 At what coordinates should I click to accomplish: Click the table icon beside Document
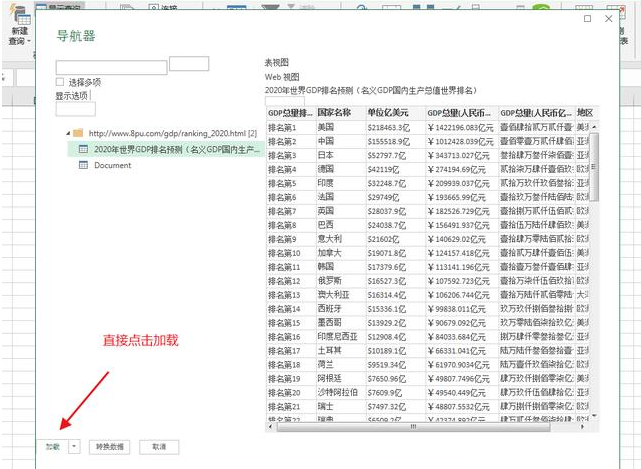pyautogui.click(x=83, y=165)
